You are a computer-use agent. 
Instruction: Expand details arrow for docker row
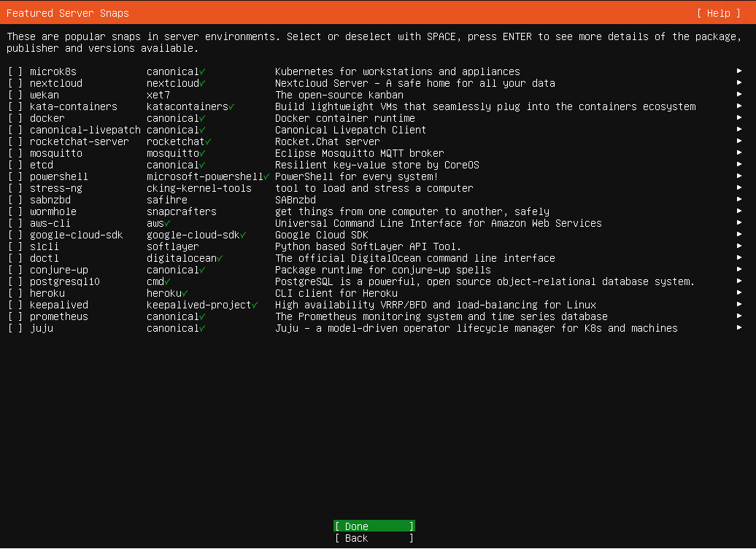point(739,118)
